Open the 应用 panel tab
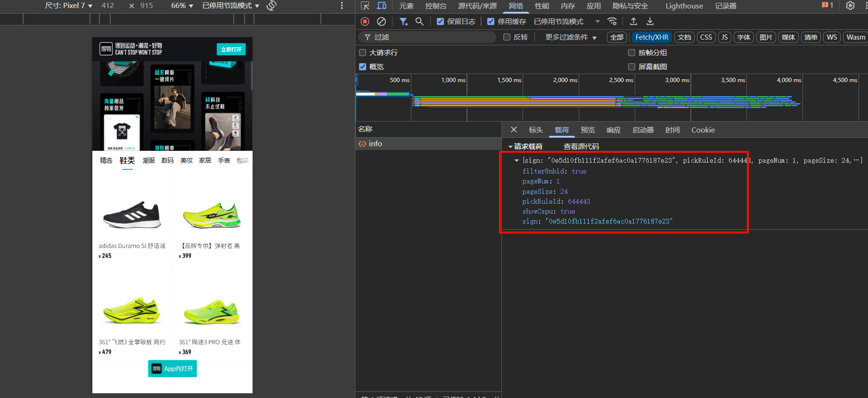The image size is (868, 398). (594, 6)
